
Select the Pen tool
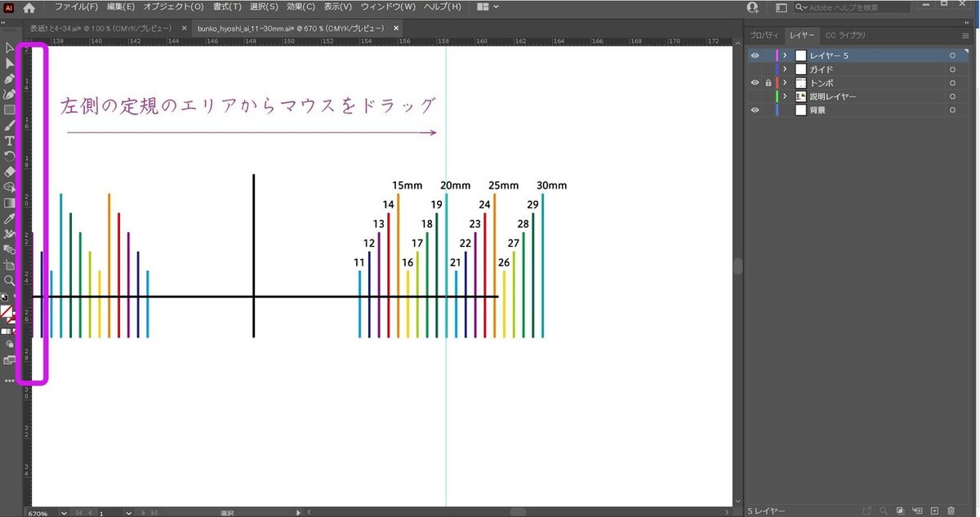pos(8,80)
